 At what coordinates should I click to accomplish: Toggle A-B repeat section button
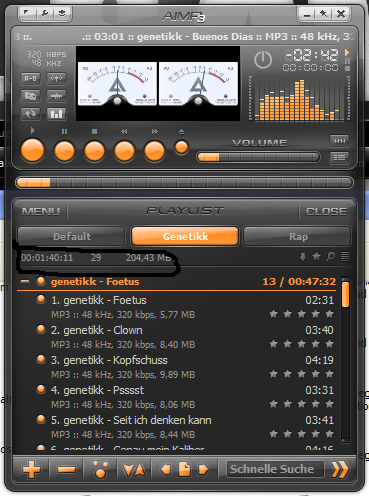(30, 79)
